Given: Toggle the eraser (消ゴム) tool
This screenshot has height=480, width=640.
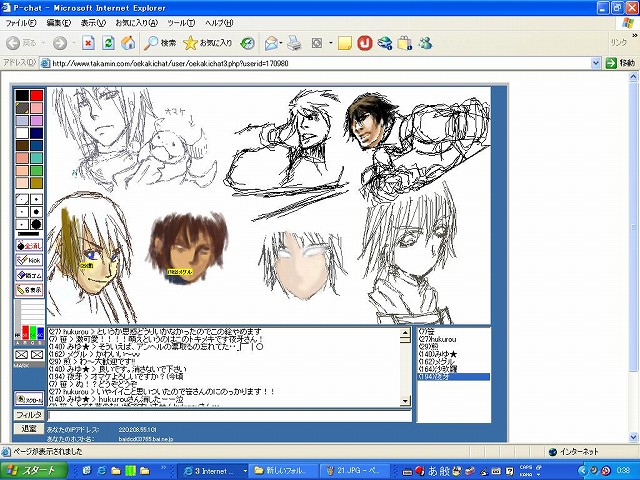Looking at the screenshot, I should pos(29,275).
